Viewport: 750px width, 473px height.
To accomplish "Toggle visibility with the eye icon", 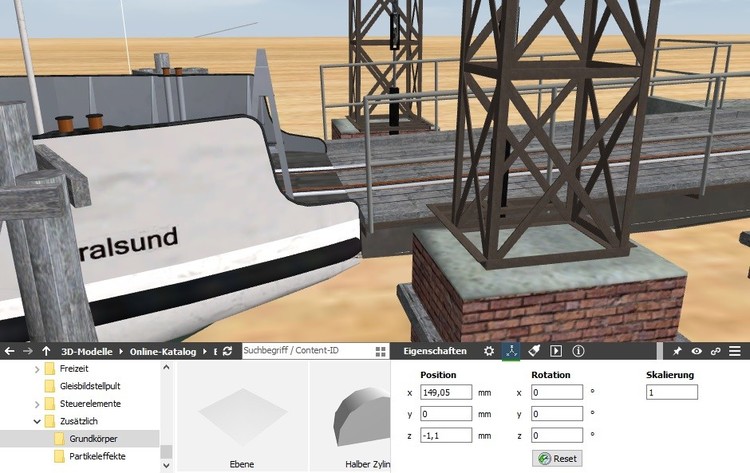I will coord(696,352).
